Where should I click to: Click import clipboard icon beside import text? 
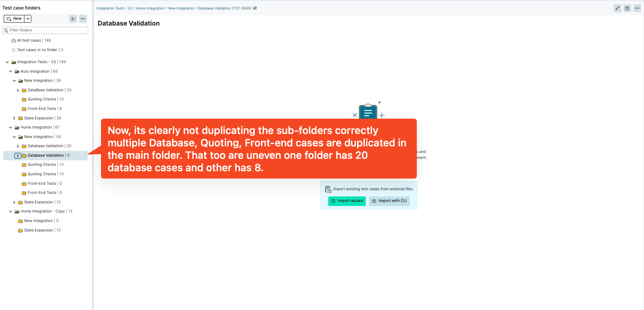(x=328, y=189)
